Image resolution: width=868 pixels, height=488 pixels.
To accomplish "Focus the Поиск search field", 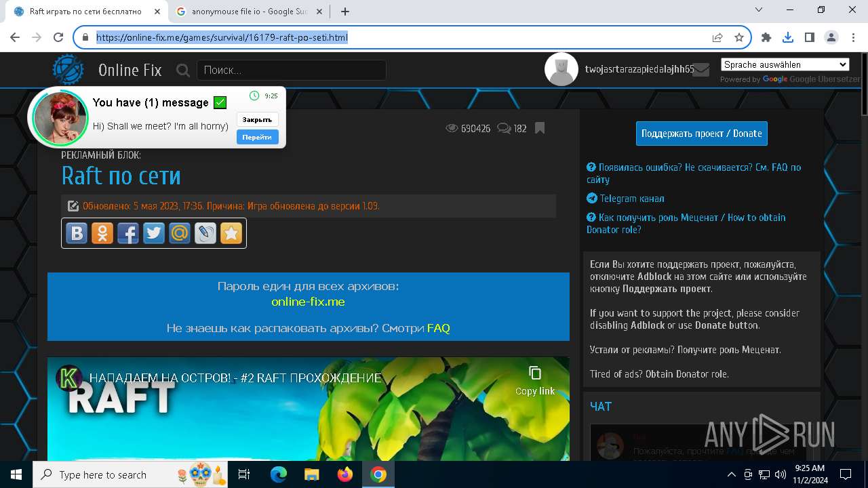I will coord(292,70).
